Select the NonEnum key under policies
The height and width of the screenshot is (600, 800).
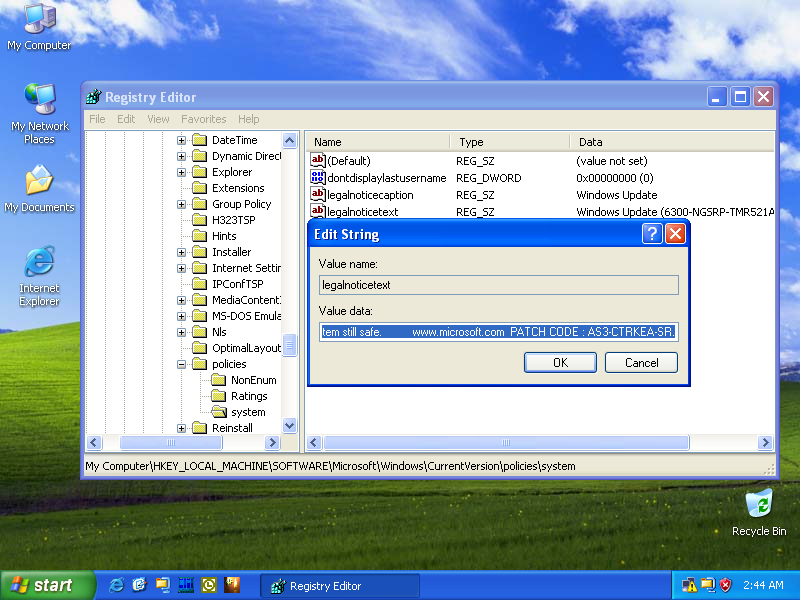(254, 380)
